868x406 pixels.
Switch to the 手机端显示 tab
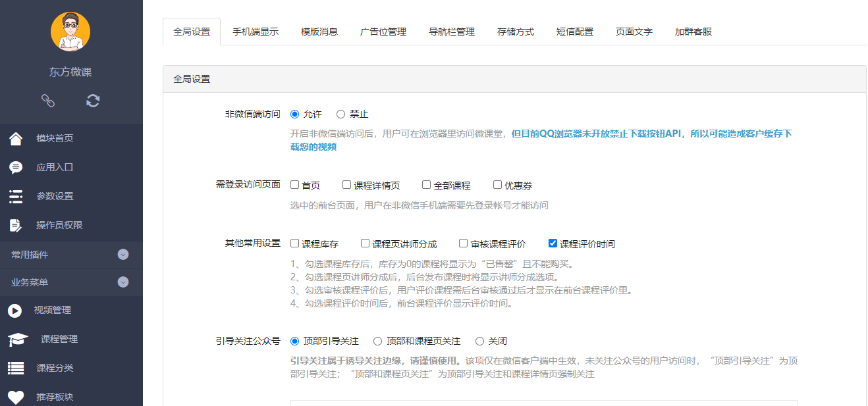click(x=256, y=31)
